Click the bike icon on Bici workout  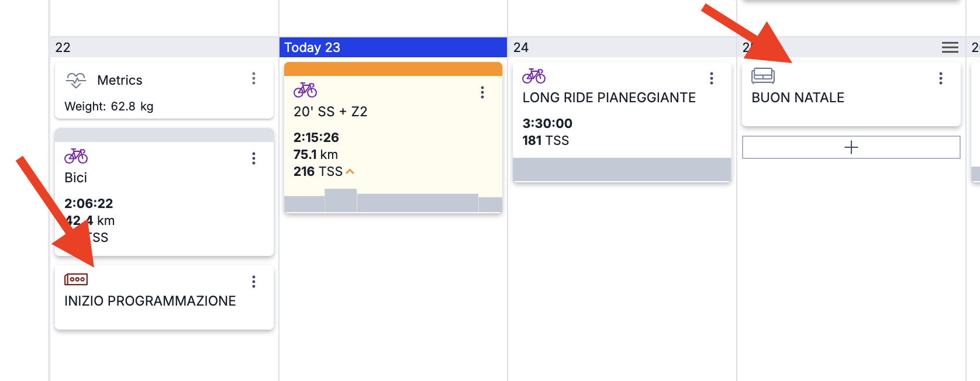point(76,156)
